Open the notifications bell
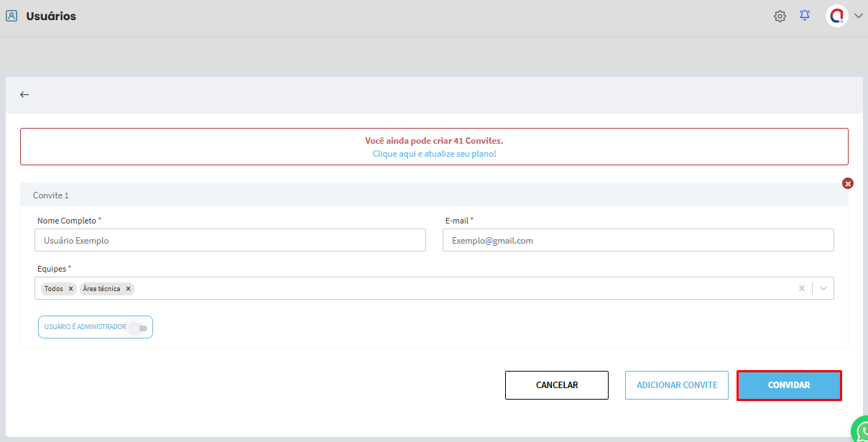The width and height of the screenshot is (868, 442). click(x=805, y=15)
